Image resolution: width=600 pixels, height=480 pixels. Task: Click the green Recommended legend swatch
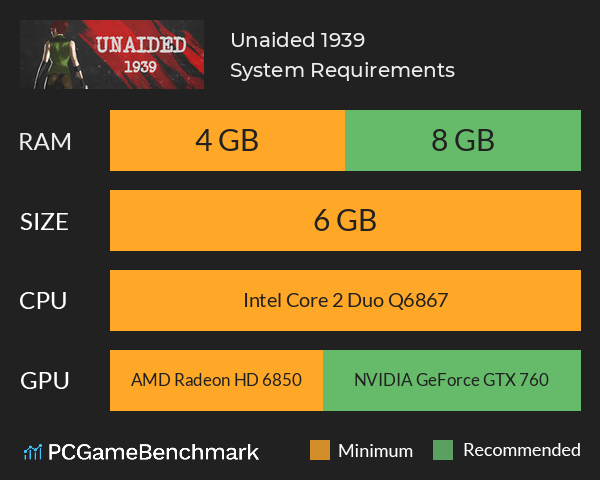pos(443,450)
